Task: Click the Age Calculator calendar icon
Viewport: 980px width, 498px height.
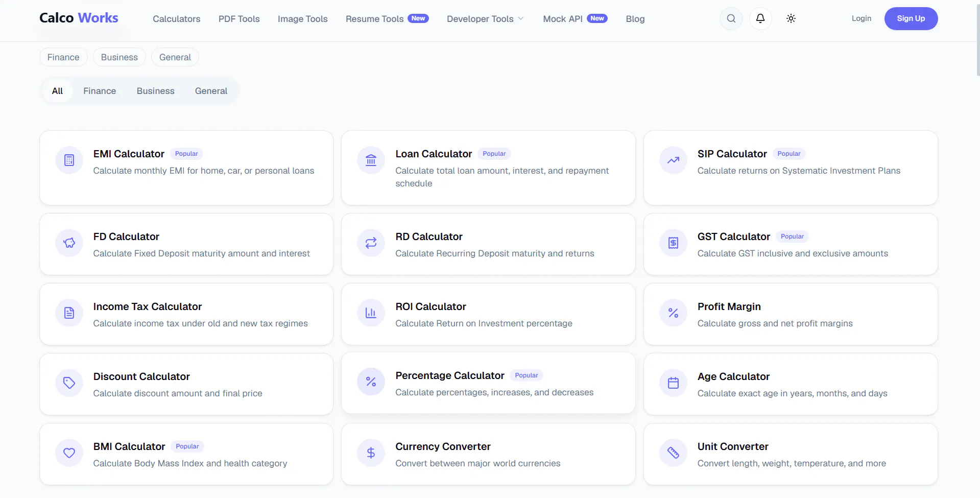Action: pos(674,383)
